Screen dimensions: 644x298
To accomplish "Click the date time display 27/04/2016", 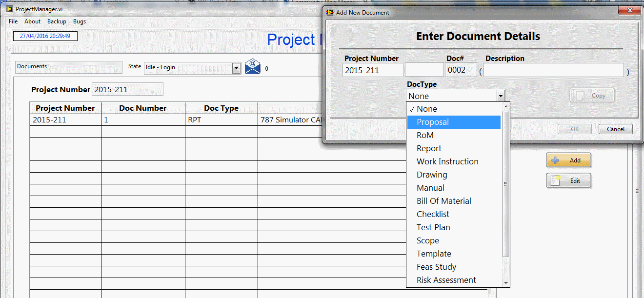I will 45,36.
